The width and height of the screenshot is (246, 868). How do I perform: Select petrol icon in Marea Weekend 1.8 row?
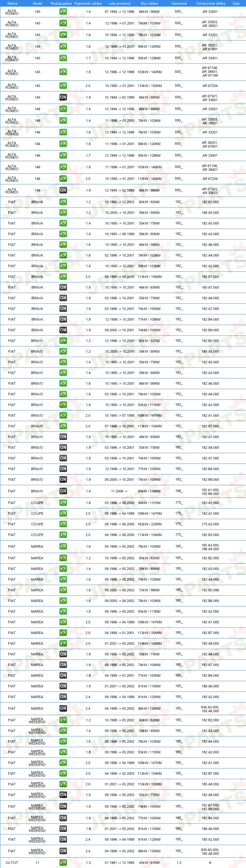click(63, 752)
